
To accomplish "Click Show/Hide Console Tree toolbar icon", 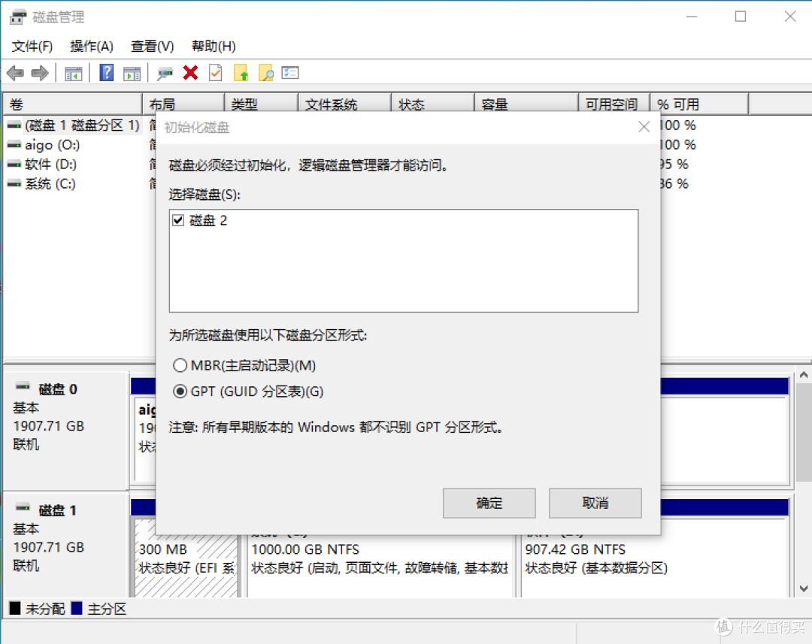I will coord(73,74).
